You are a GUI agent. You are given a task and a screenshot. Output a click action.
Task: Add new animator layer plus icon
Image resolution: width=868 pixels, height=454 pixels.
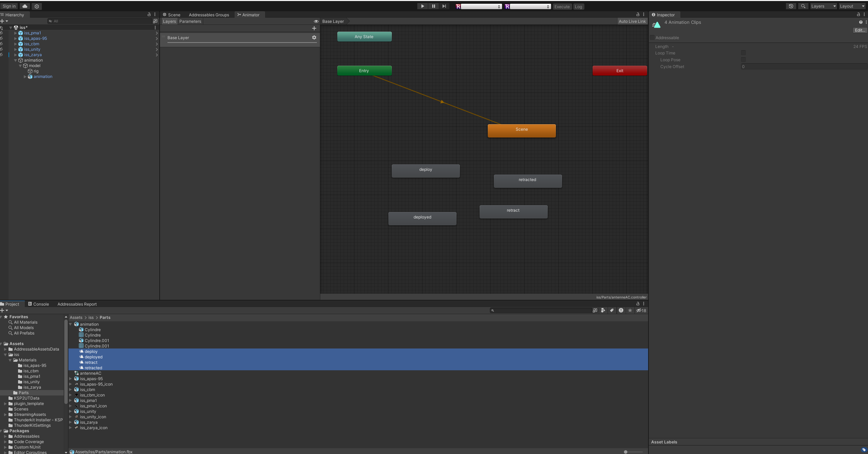(314, 28)
